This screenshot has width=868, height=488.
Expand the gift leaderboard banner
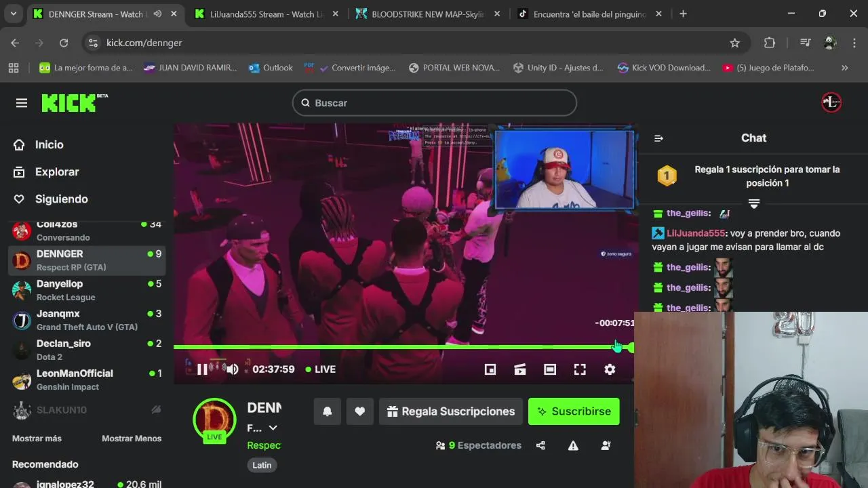pos(753,203)
